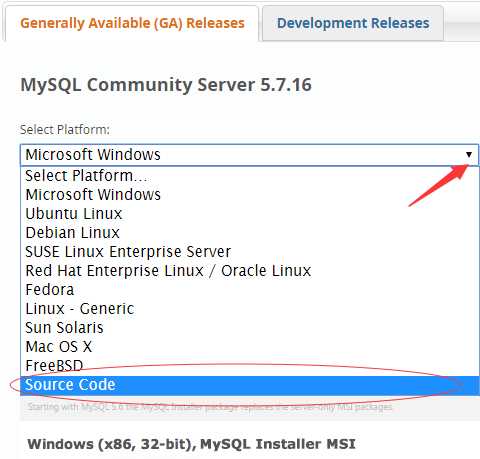Click the Select Platform: label
The image size is (480, 459).
click(65, 130)
